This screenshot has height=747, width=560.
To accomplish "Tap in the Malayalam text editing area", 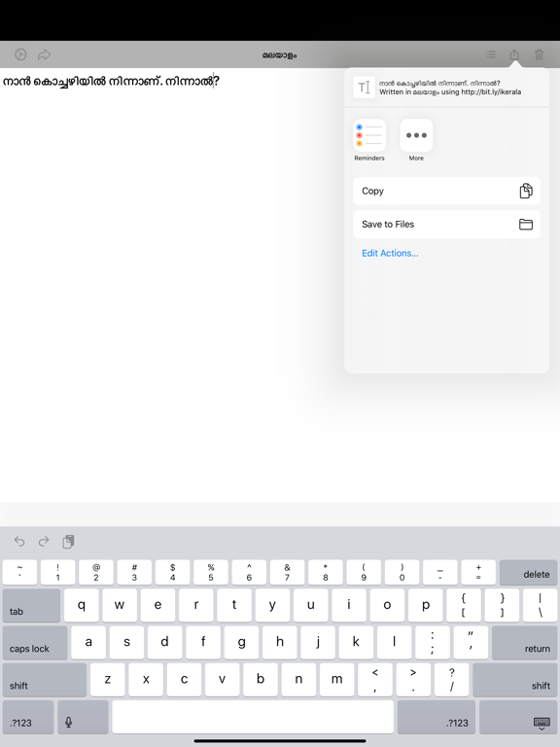I will [x=171, y=286].
